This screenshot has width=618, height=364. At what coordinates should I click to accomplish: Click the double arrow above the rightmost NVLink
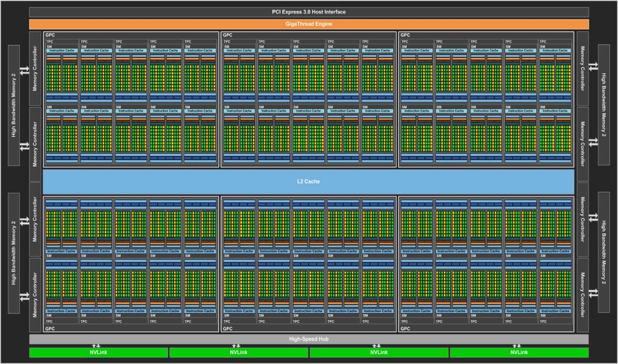point(517,345)
